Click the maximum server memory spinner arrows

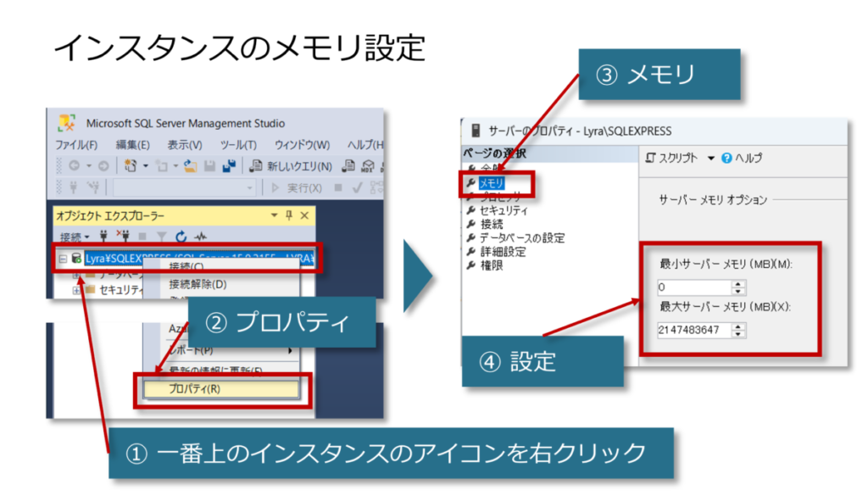738,331
